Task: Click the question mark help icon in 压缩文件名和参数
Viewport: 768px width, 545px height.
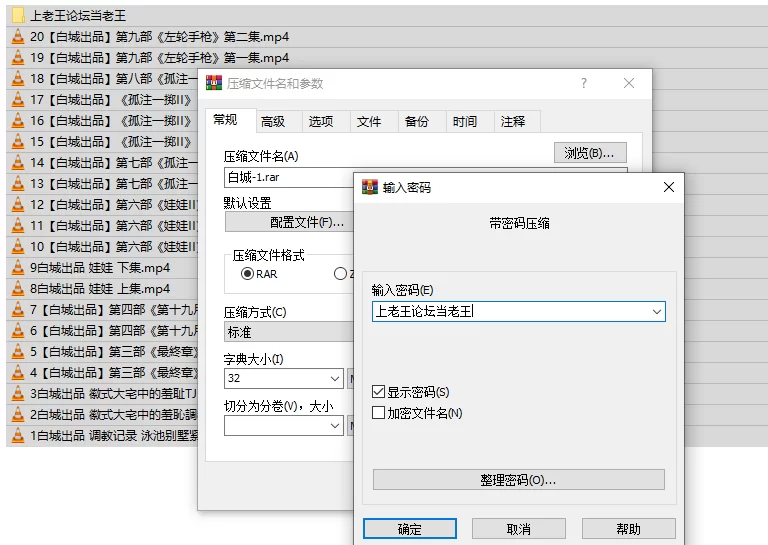Action: 584,83
